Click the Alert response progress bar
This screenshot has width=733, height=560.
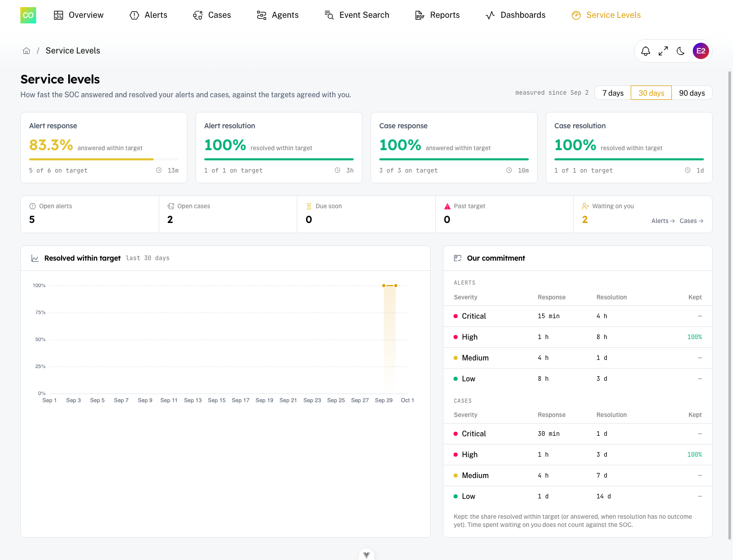(x=104, y=159)
